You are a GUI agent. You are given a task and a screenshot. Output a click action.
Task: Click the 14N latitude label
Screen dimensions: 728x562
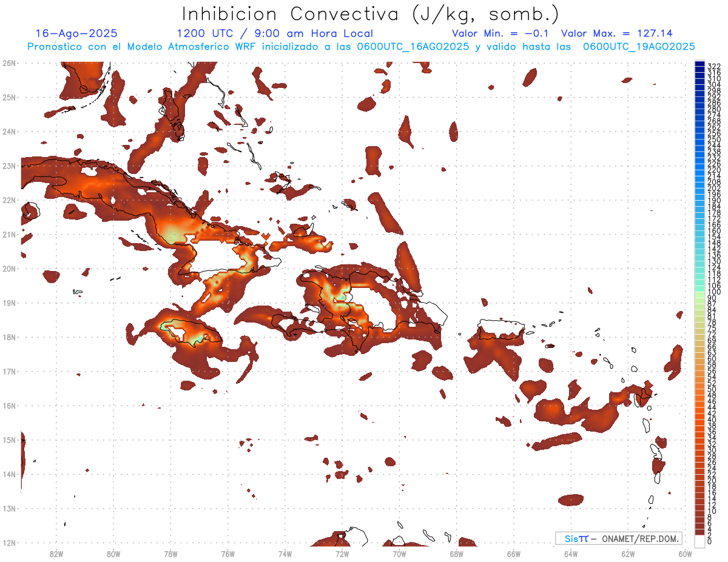coord(9,474)
